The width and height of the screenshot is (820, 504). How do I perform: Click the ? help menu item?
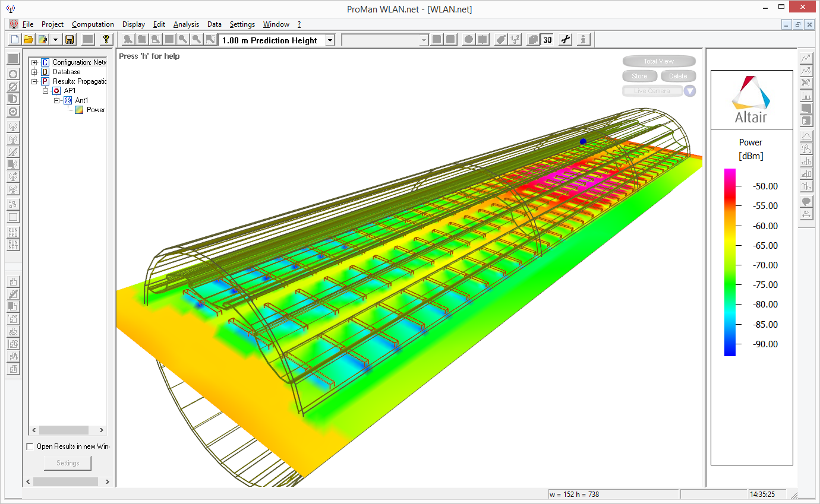coord(299,24)
